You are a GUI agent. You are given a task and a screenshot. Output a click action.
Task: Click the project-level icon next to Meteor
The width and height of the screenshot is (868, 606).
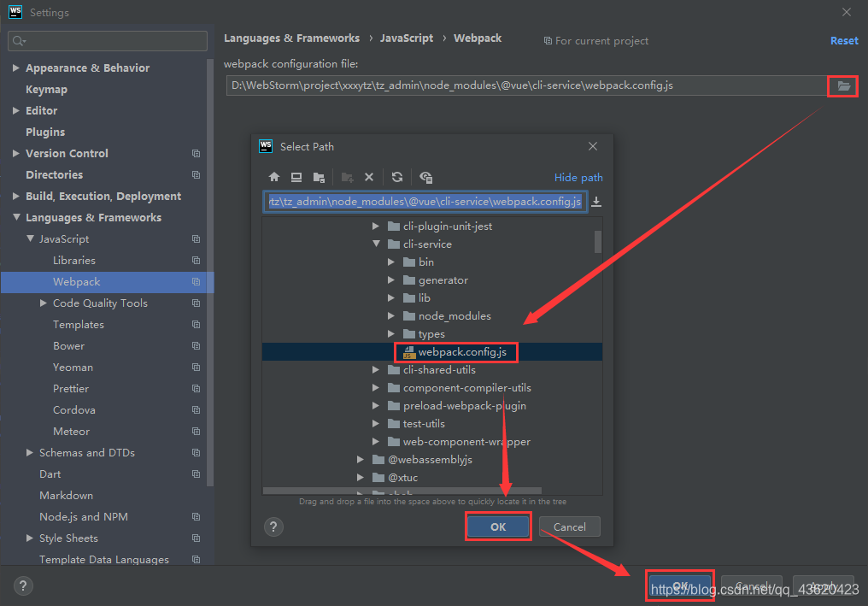coord(196,431)
